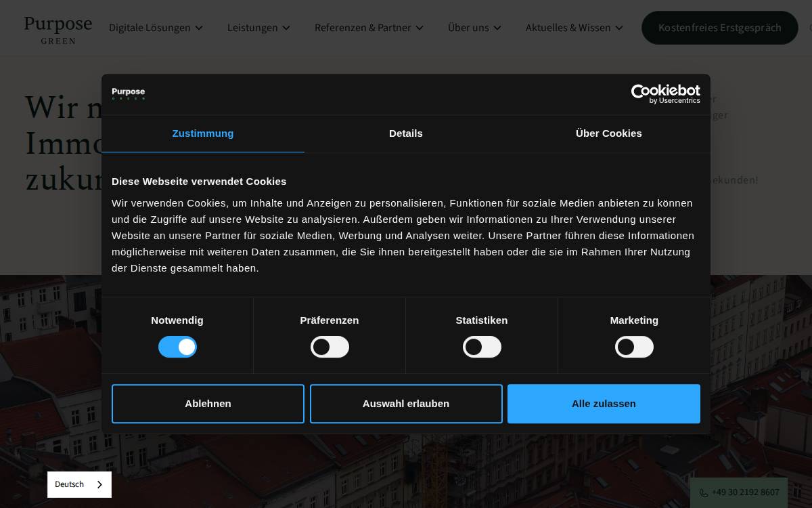Click the Präferenzen label text
812x508 pixels.
[330, 320]
